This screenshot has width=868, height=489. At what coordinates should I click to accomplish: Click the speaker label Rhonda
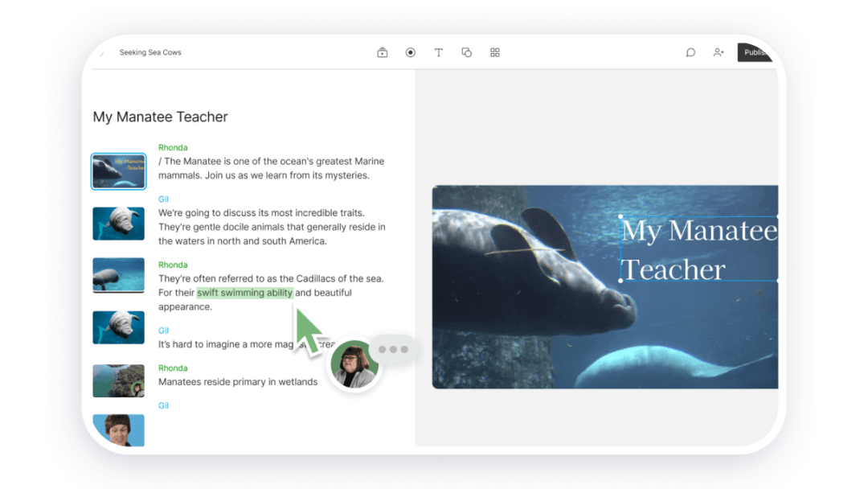click(173, 147)
